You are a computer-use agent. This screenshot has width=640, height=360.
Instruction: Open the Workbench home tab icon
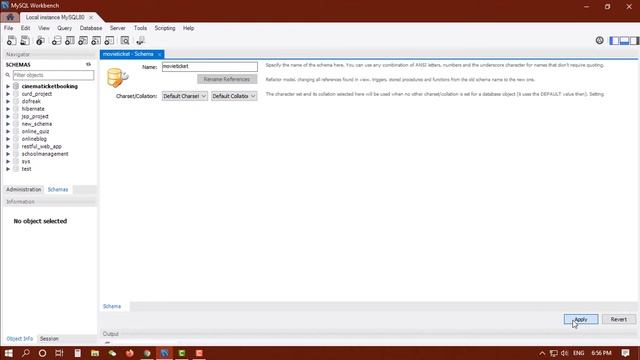[x=10, y=17]
